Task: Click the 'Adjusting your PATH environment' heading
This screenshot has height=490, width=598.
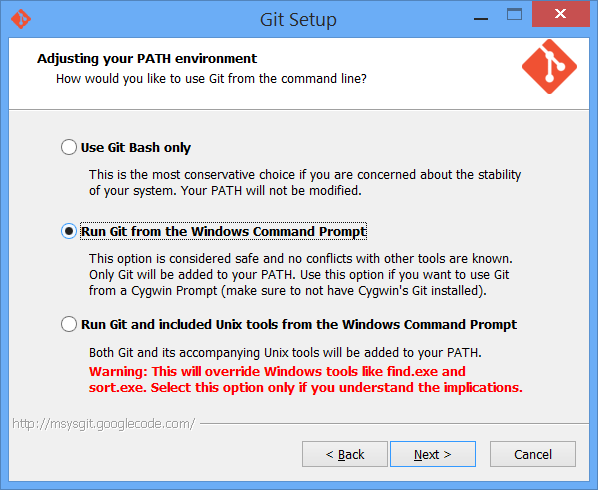Action: [x=147, y=59]
